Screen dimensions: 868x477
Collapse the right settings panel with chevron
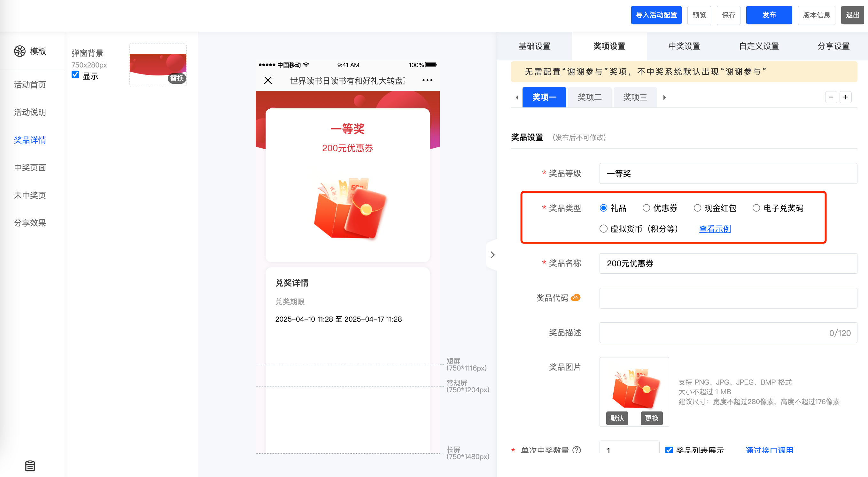(x=492, y=254)
